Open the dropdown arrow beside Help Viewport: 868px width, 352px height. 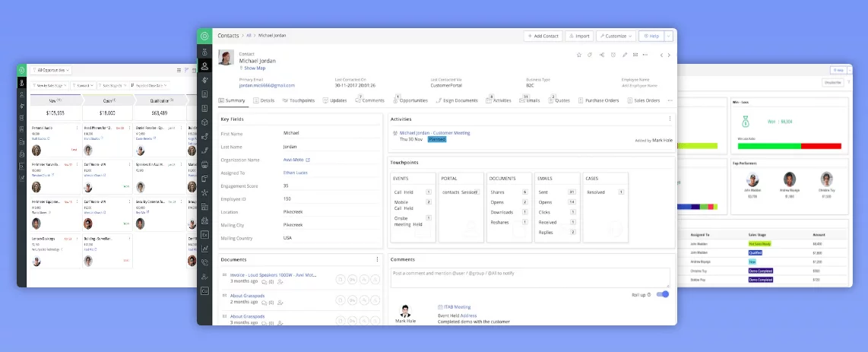(668, 36)
